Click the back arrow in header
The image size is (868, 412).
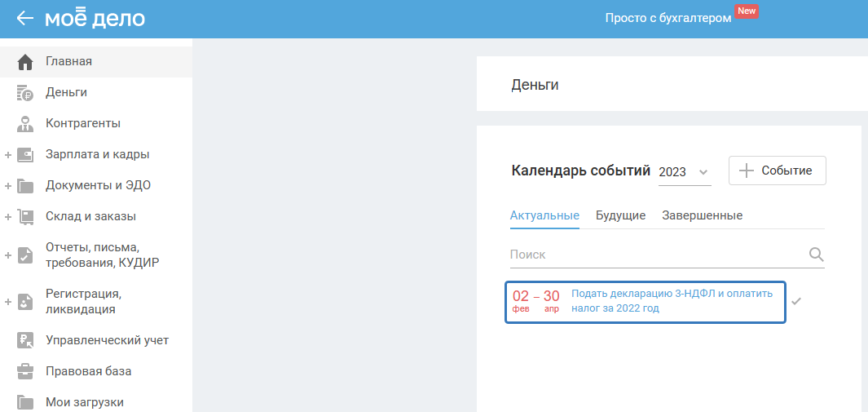coord(25,18)
